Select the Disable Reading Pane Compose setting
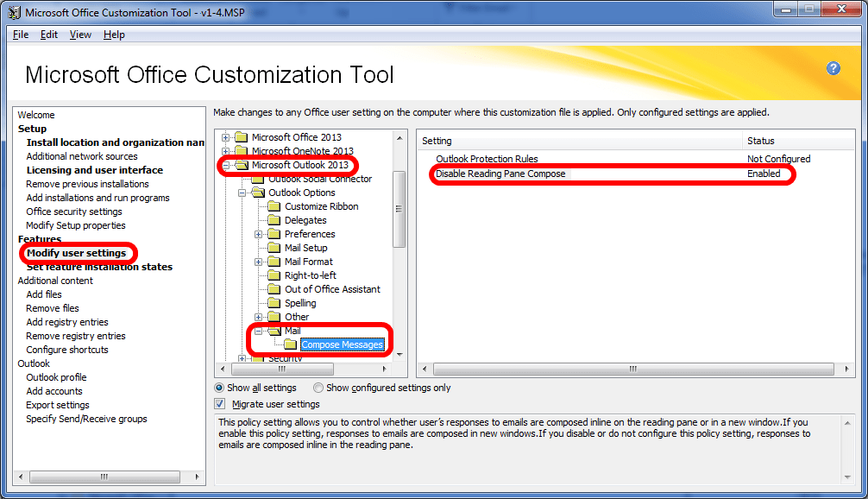This screenshot has height=499, width=868. point(500,174)
